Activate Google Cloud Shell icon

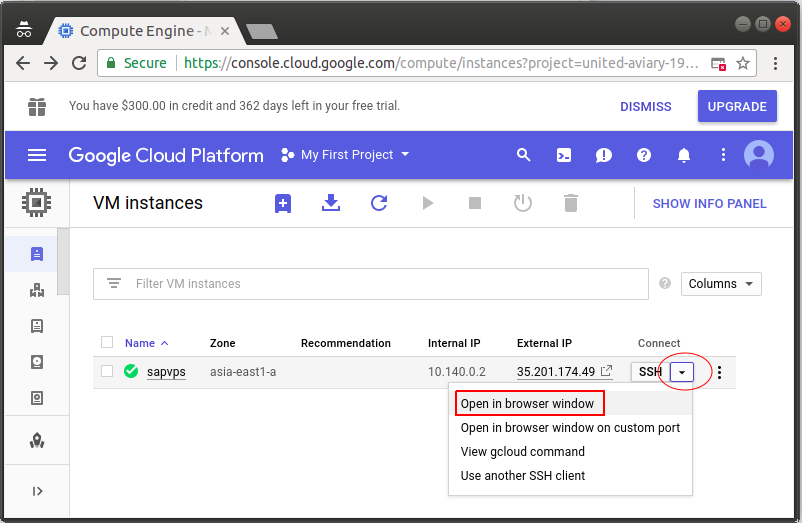pyautogui.click(x=564, y=155)
